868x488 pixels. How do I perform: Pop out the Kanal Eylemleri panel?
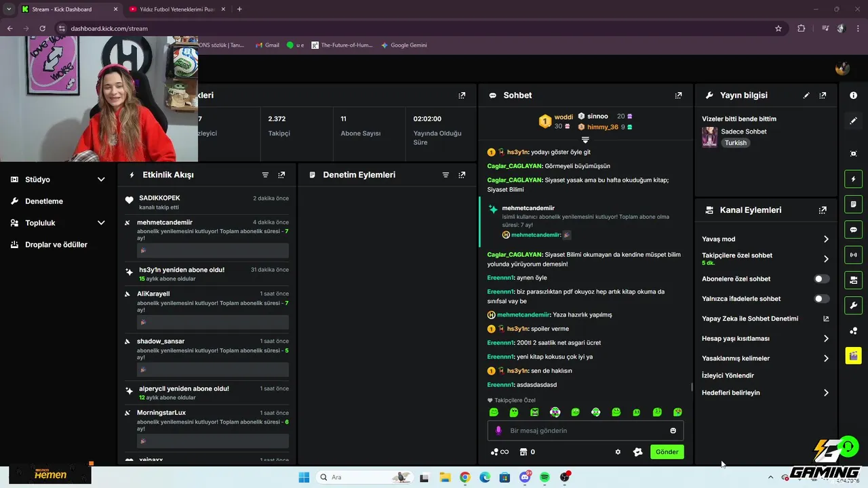tap(823, 210)
